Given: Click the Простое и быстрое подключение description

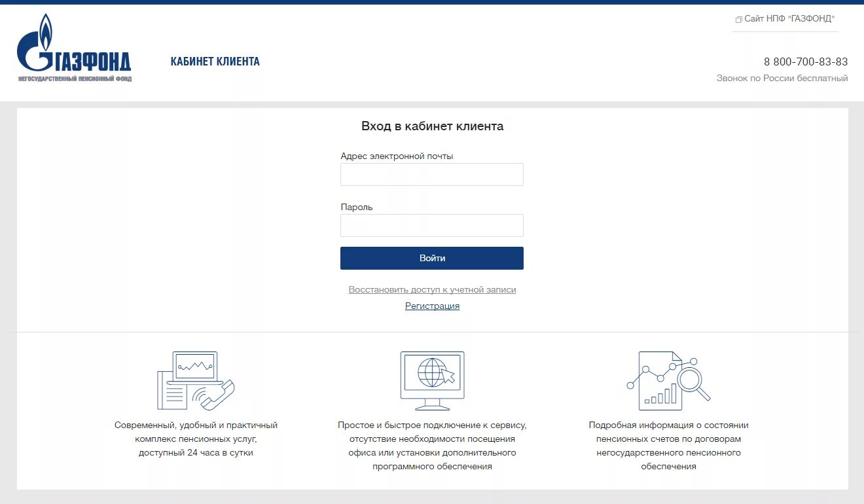Looking at the screenshot, I should (432, 446).
